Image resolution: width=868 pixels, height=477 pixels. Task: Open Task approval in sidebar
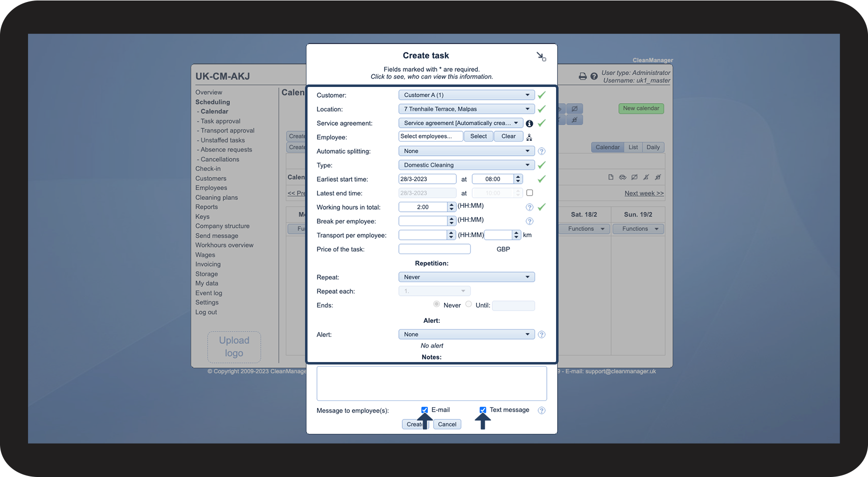pos(220,121)
